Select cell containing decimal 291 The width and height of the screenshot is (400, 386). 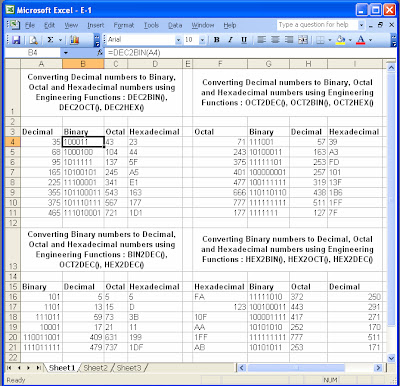pyautogui.click(x=355, y=307)
